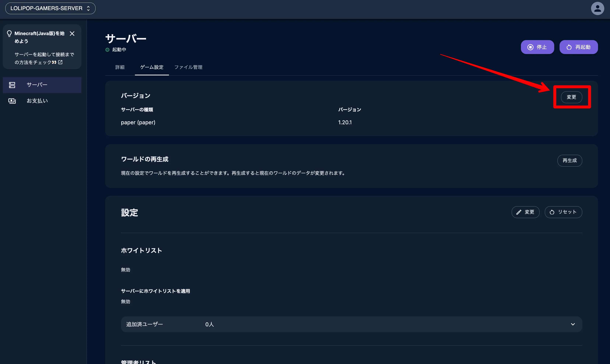
Task: Click 再生成 to regenerate the world
Action: [x=570, y=161]
